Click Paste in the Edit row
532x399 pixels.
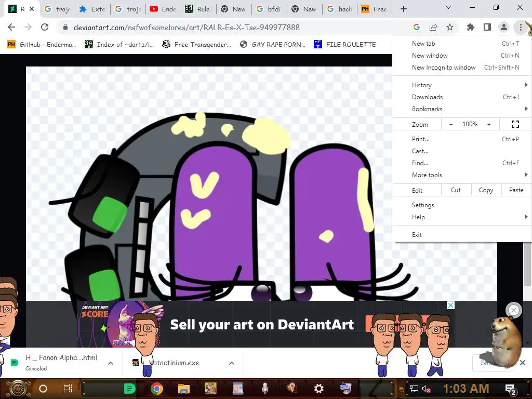tap(516, 190)
